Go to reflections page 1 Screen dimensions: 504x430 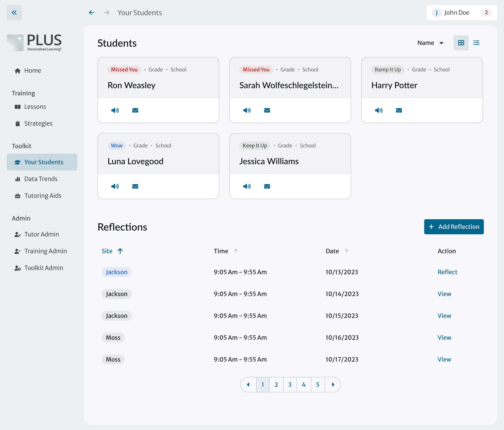263,385
